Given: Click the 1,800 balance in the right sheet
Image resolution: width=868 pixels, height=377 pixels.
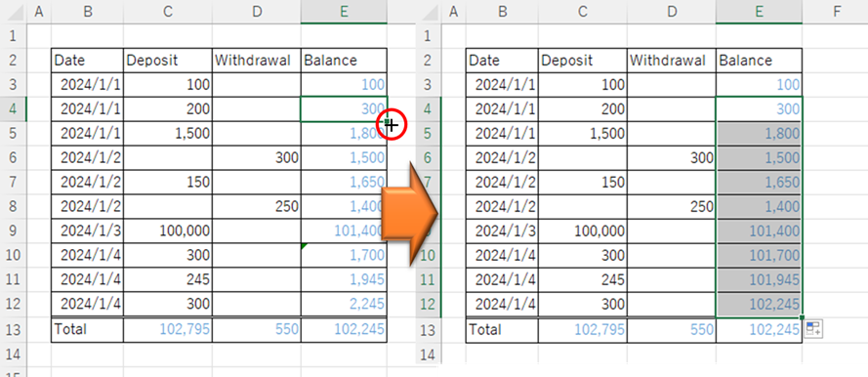Looking at the screenshot, I should coord(759,134).
